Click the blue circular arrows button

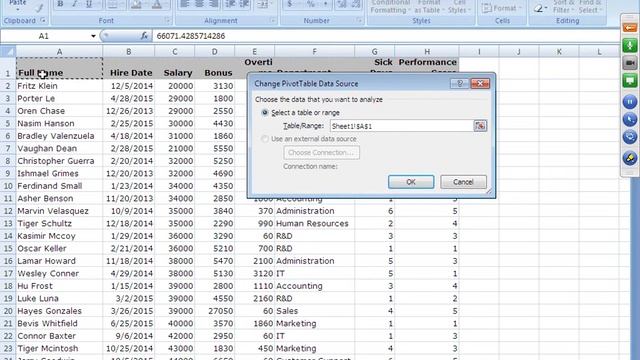(630, 137)
